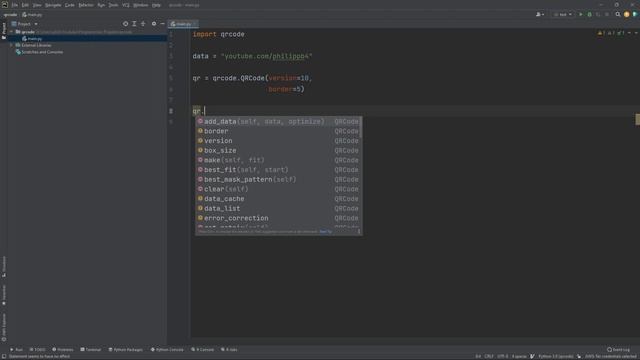Select clear(self) completion entry
This screenshot has width=640, height=360.
pyautogui.click(x=278, y=189)
